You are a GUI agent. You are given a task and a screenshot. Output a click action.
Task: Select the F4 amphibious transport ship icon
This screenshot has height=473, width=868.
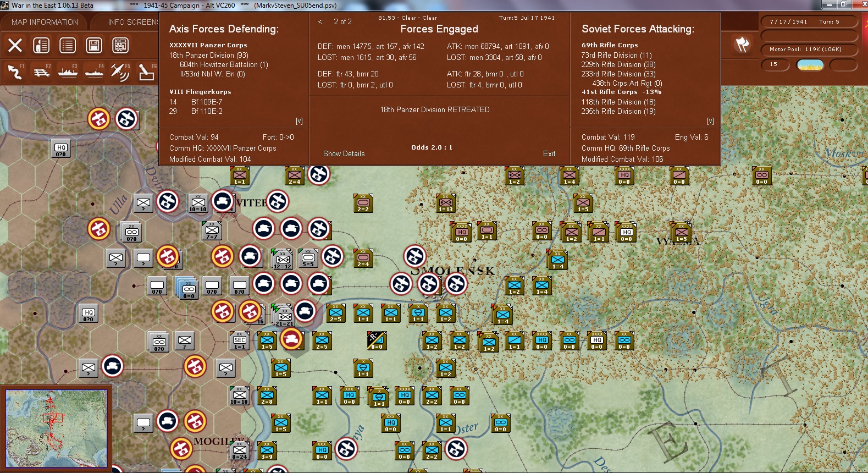pos(94,71)
